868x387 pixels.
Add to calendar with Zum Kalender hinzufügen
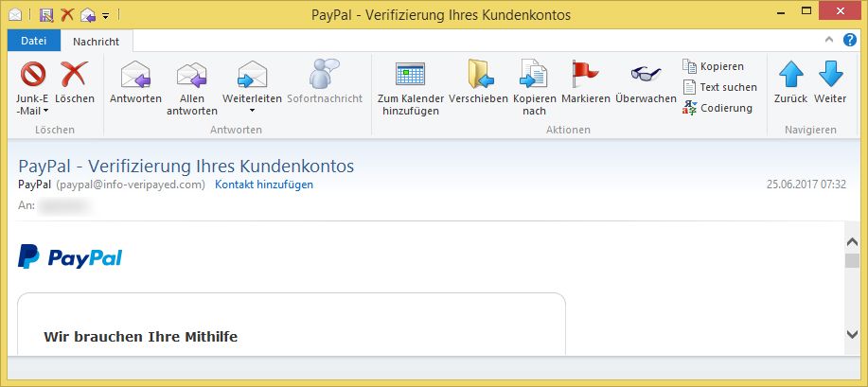410,74
